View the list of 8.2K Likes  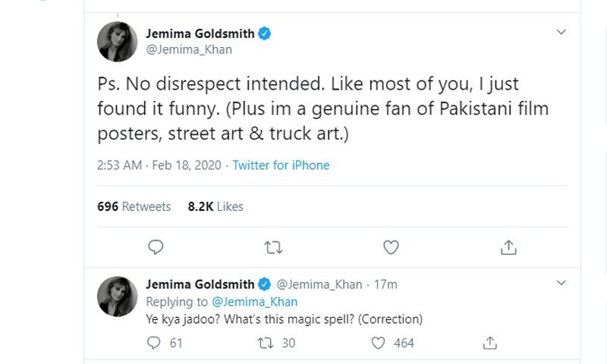point(216,206)
